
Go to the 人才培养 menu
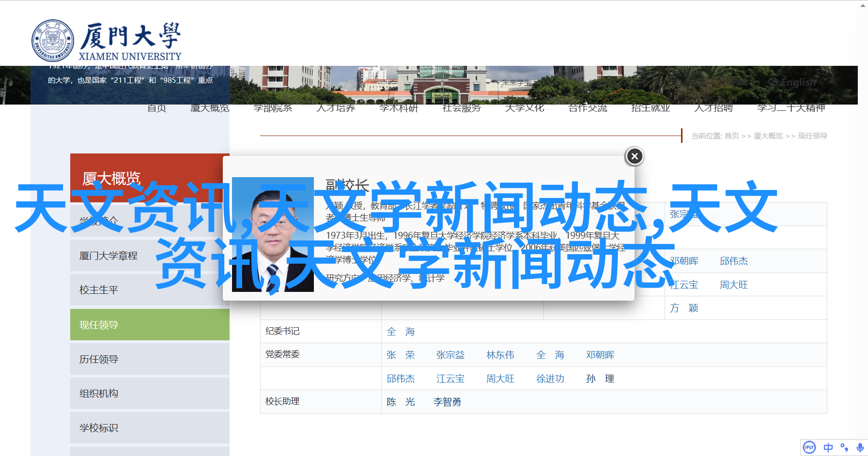[336, 108]
